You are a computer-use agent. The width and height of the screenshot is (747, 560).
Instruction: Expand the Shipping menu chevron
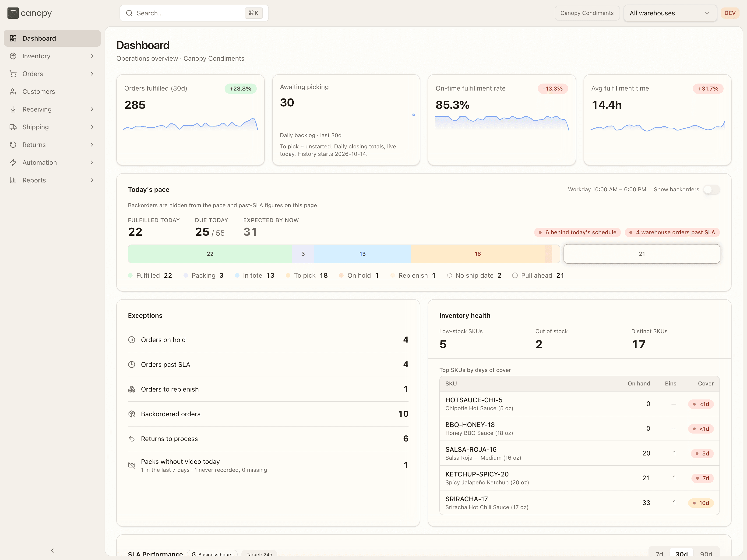point(92,127)
